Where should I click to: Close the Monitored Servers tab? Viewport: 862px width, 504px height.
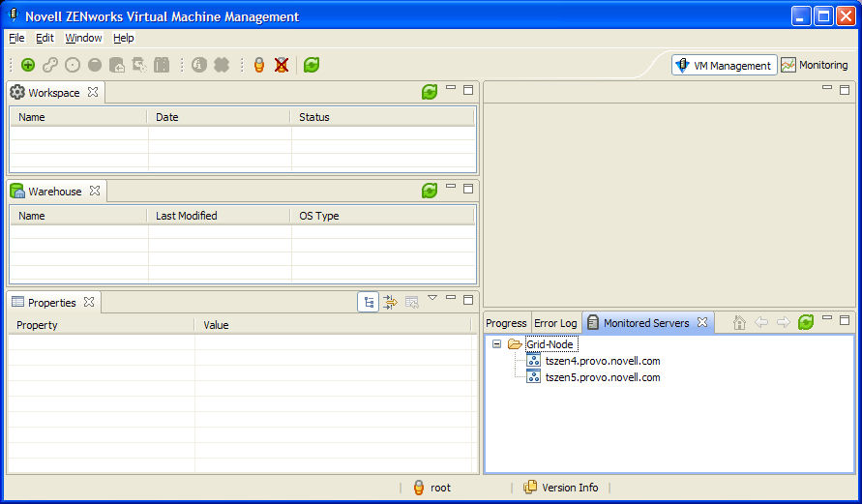(702, 322)
